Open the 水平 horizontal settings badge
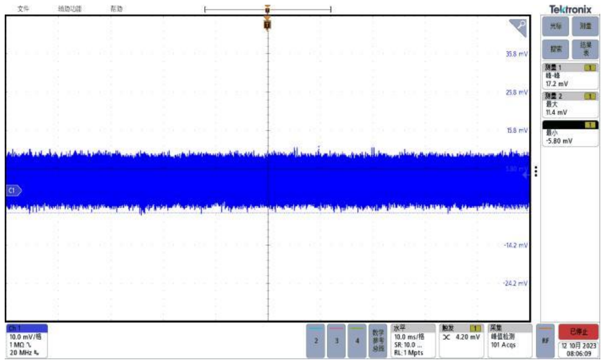The width and height of the screenshot is (605, 364). (413, 341)
